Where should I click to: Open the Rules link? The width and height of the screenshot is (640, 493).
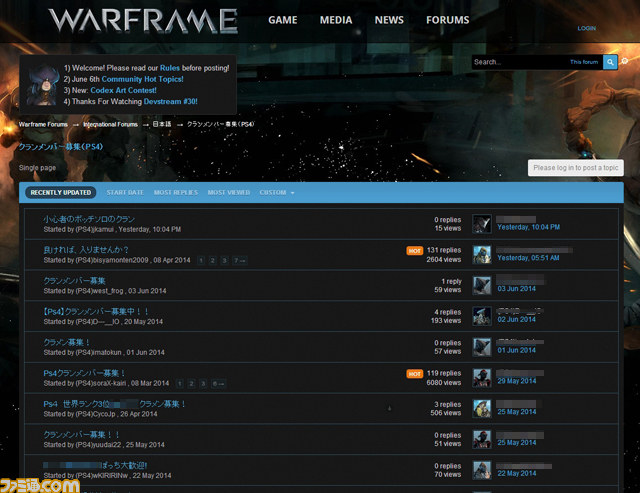coord(170,68)
